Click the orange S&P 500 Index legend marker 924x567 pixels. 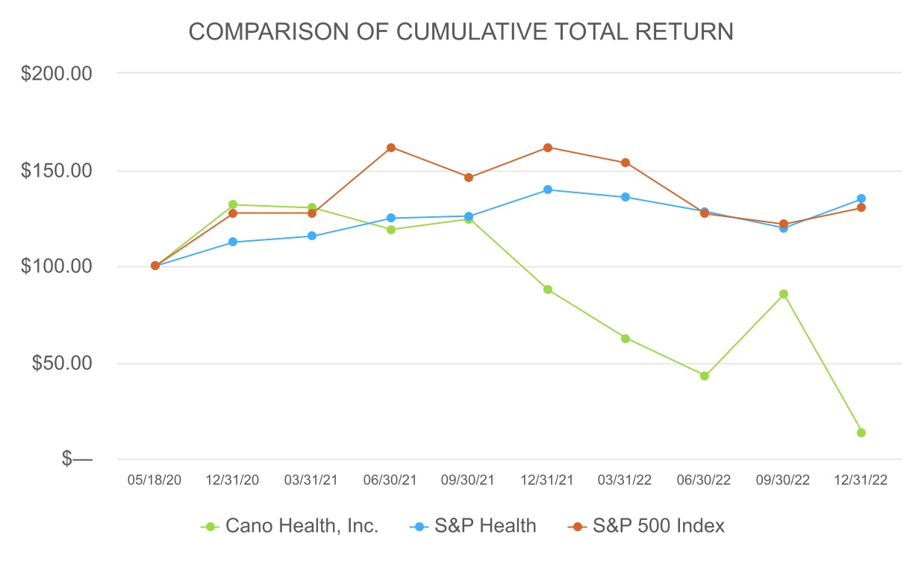pyautogui.click(x=577, y=526)
